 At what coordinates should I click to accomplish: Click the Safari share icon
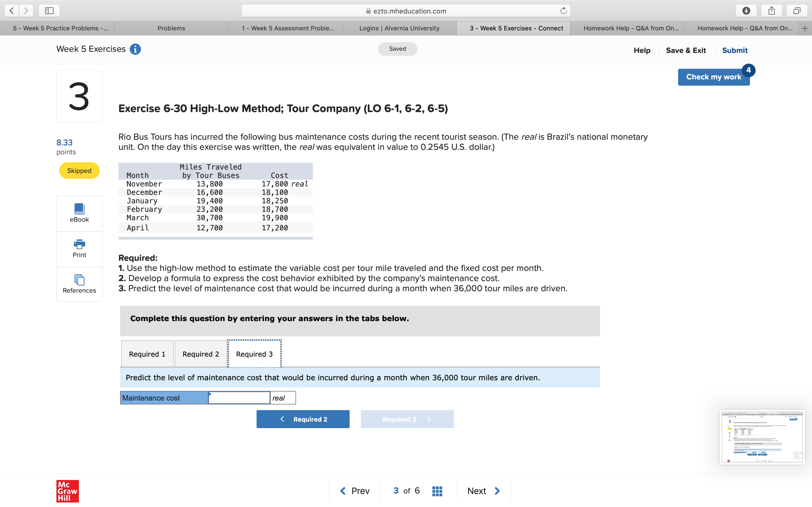click(x=772, y=10)
